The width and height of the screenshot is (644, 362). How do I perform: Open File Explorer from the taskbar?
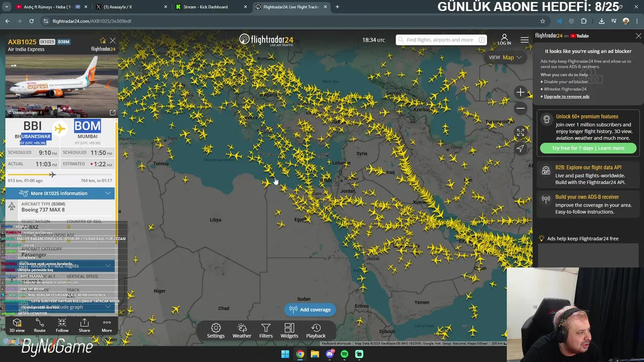[x=315, y=354]
